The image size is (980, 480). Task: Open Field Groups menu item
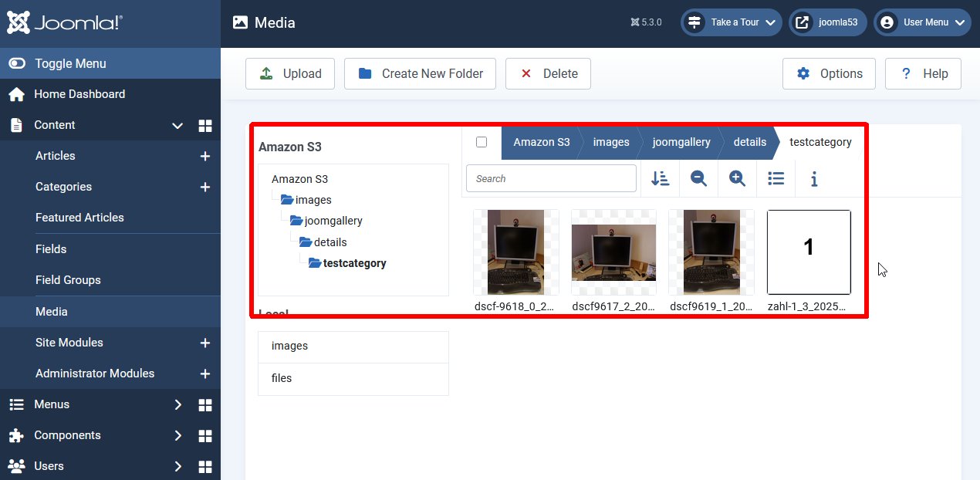coord(68,280)
